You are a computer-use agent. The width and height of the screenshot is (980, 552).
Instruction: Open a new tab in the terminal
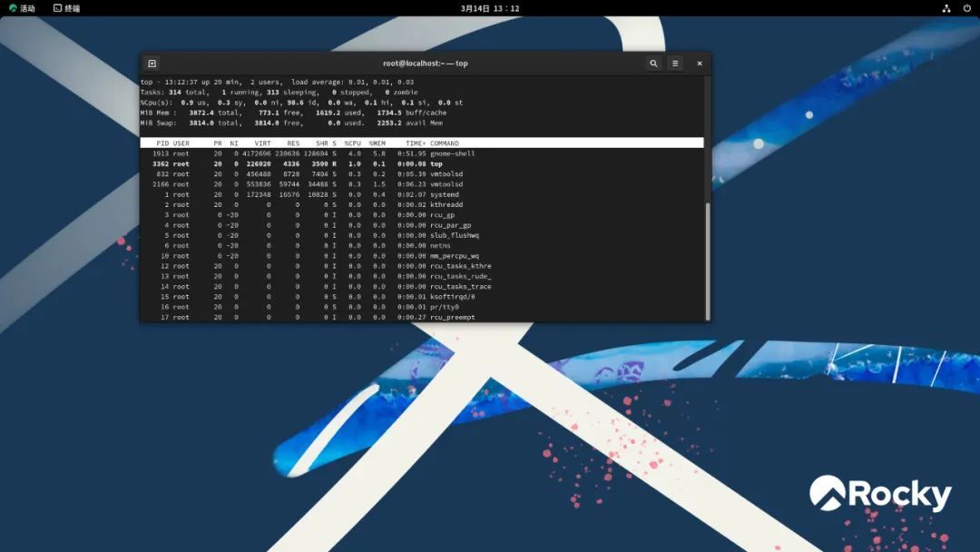[x=152, y=64]
